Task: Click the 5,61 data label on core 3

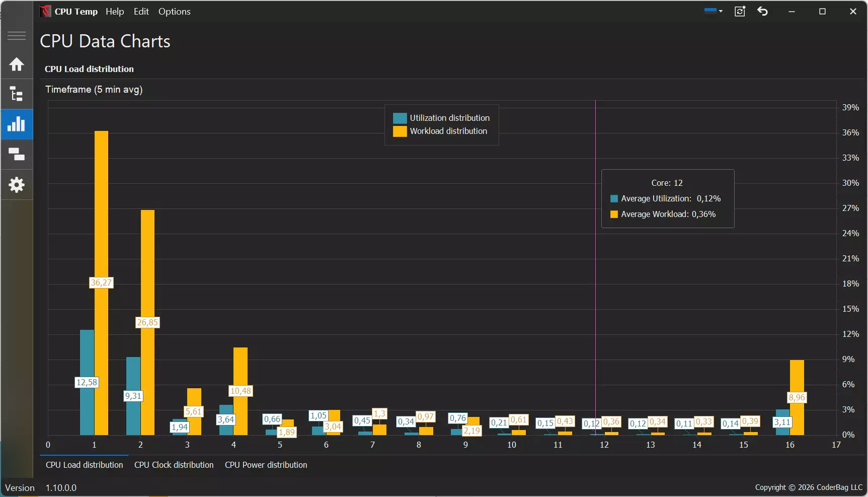Action: [194, 411]
